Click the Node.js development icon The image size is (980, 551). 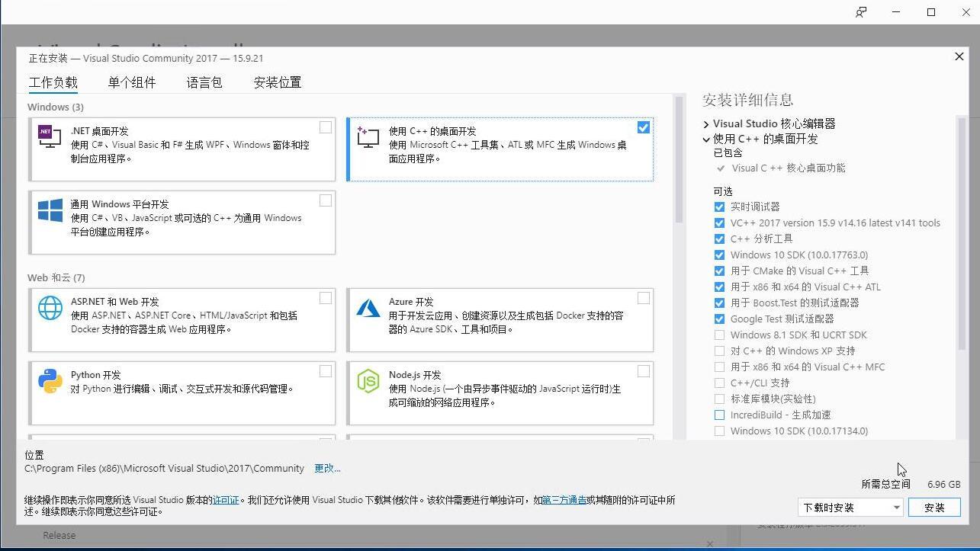pyautogui.click(x=368, y=381)
